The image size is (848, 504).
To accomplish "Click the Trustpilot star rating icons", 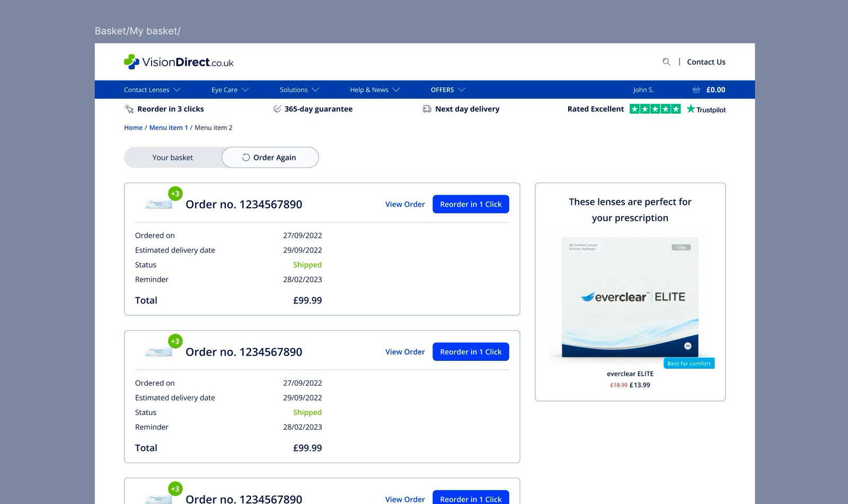I will point(655,109).
